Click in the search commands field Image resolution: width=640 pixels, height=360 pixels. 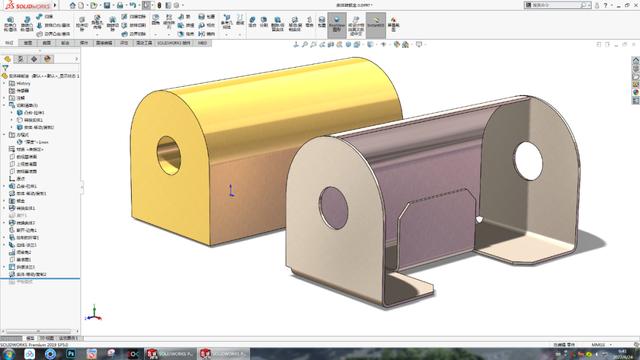point(557,5)
